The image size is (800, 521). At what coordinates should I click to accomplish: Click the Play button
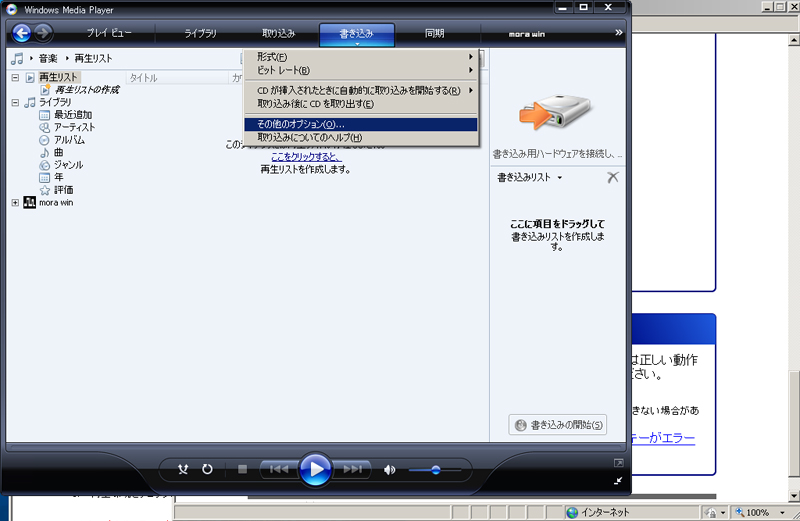[x=315, y=469]
